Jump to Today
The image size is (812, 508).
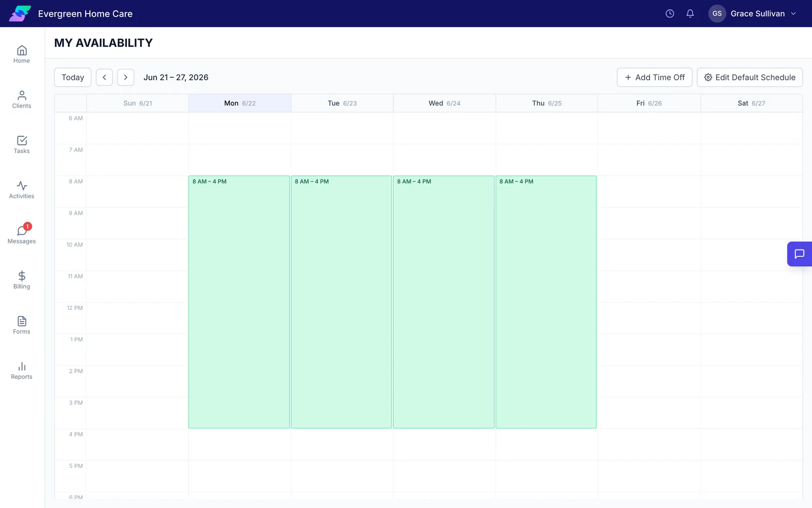[73, 77]
